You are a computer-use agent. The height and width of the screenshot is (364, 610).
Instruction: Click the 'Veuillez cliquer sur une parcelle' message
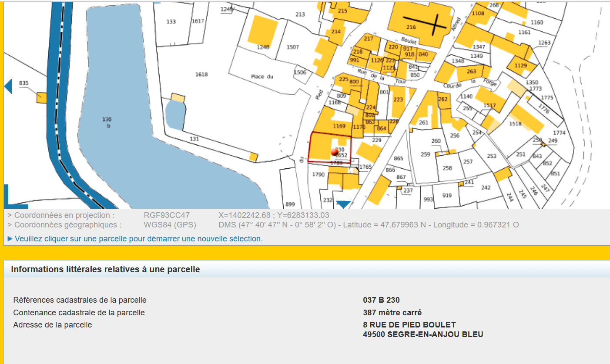138,239
